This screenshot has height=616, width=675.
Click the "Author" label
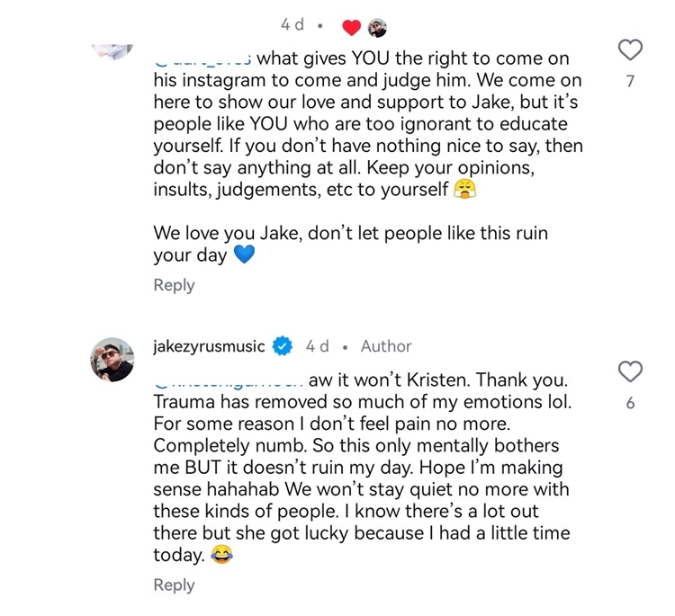point(386,346)
